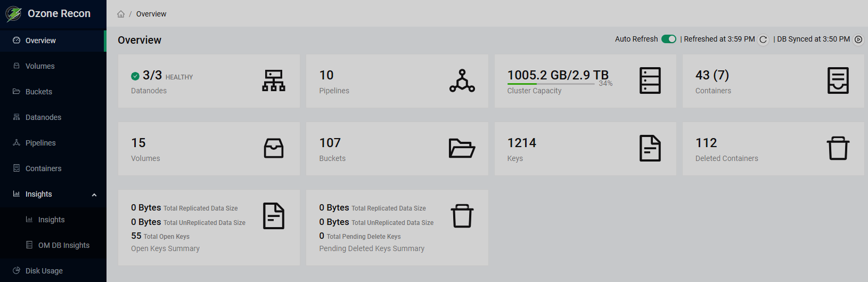Open Disk Usage in the sidebar

pos(53,271)
